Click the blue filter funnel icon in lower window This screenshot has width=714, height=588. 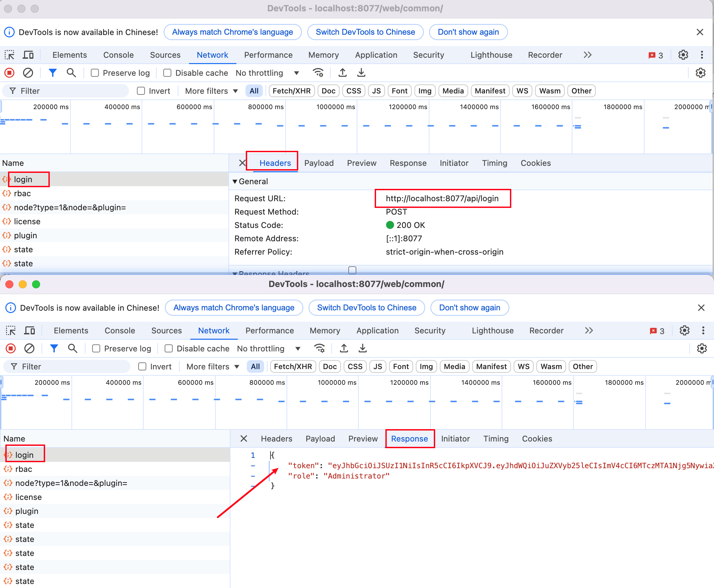(54, 348)
